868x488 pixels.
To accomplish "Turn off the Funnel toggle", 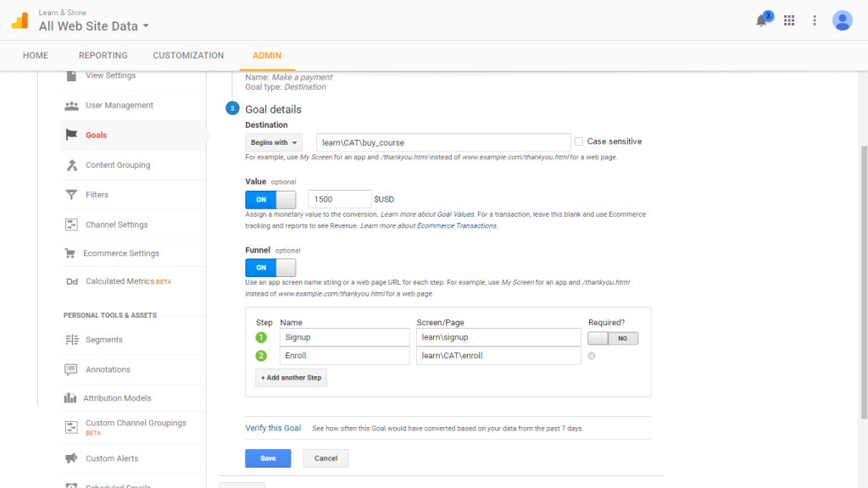I will (270, 268).
